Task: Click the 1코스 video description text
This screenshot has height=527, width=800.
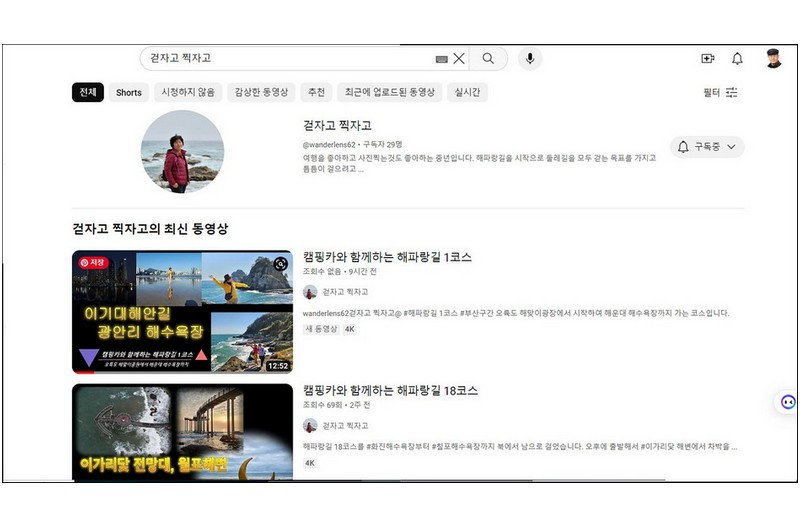Action: pos(516,313)
